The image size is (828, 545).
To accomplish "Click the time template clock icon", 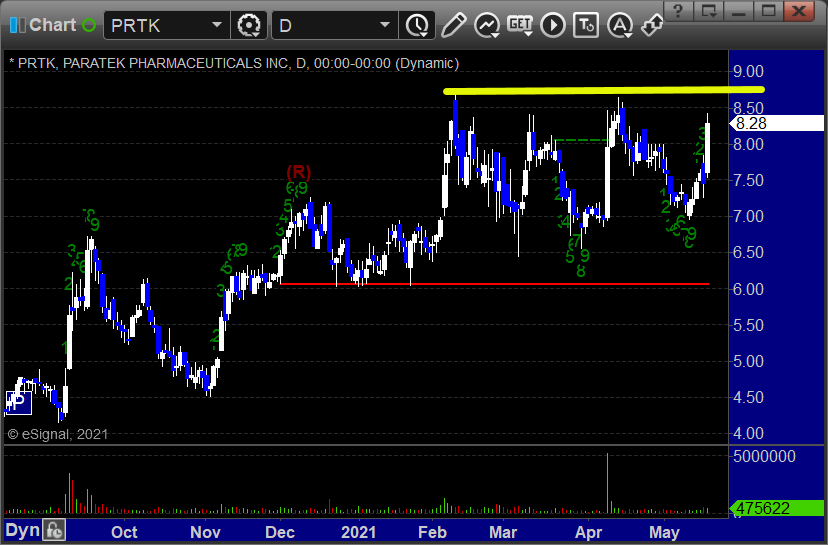I will (416, 25).
